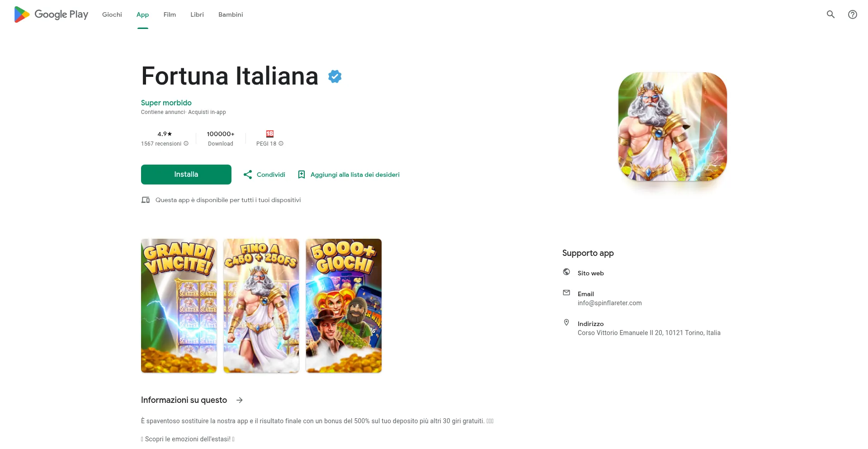868x449 pixels.
Task: Open the Film tab
Action: tap(170, 14)
